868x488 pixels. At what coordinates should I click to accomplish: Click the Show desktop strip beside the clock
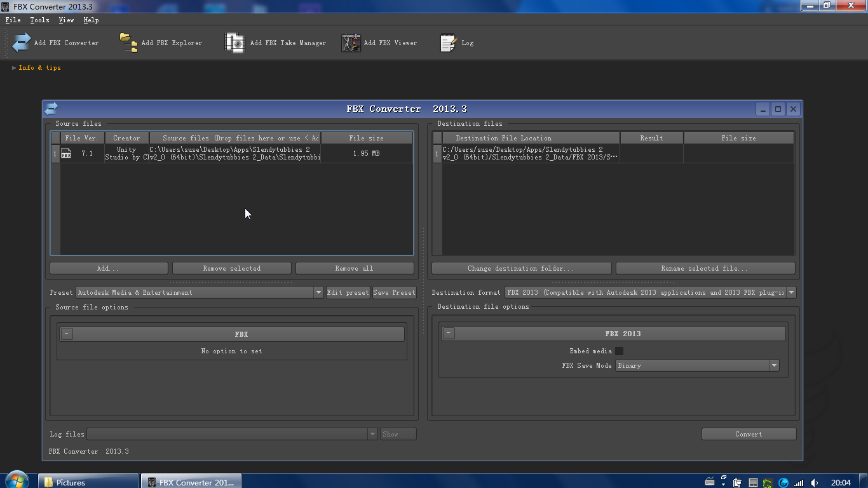(863, 481)
